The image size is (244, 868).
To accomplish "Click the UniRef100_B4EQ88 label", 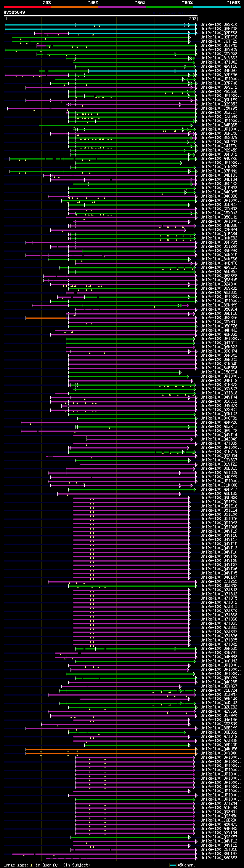I will (x=219, y=226).
